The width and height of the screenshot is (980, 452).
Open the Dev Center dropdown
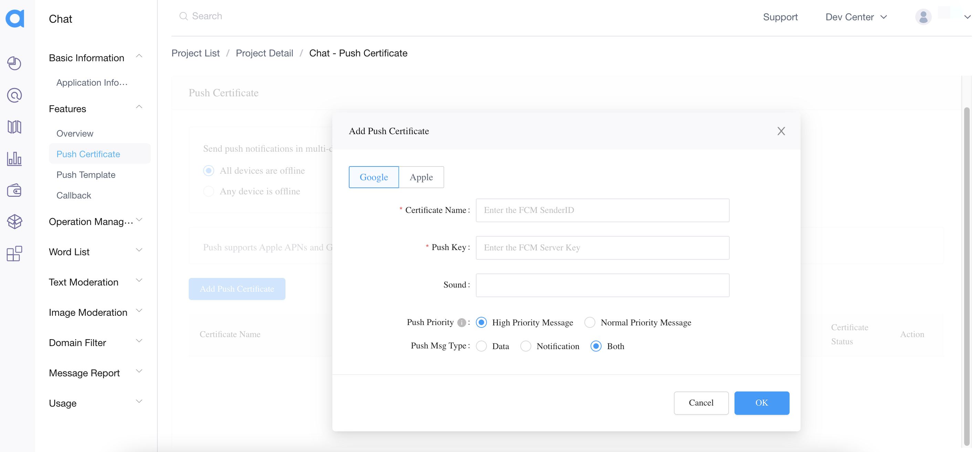(x=856, y=17)
